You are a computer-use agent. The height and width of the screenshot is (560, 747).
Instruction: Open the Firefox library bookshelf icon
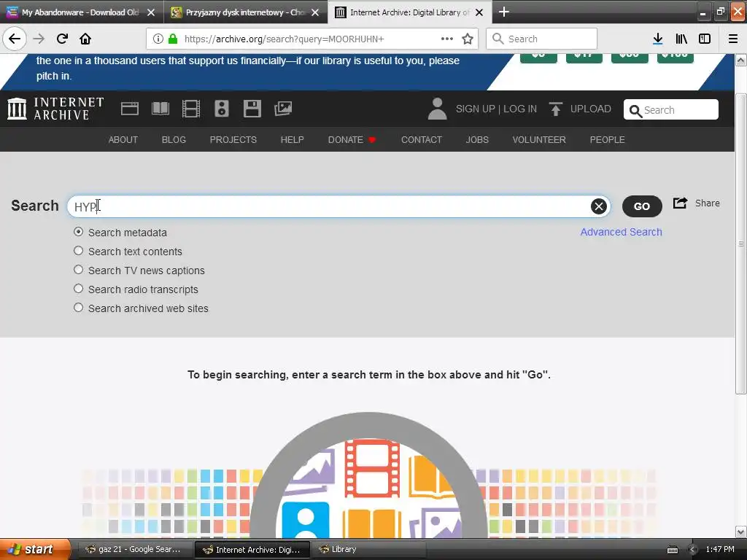681,39
